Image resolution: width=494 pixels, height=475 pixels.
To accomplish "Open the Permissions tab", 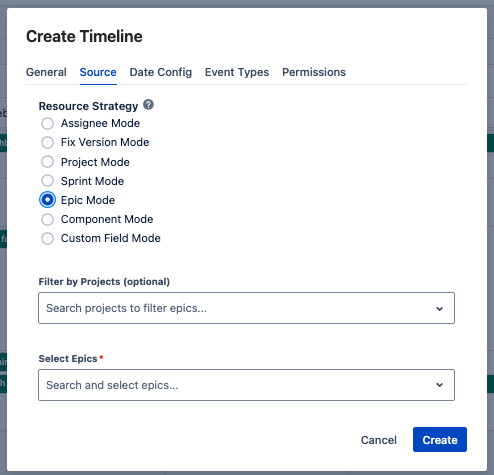I will [314, 72].
